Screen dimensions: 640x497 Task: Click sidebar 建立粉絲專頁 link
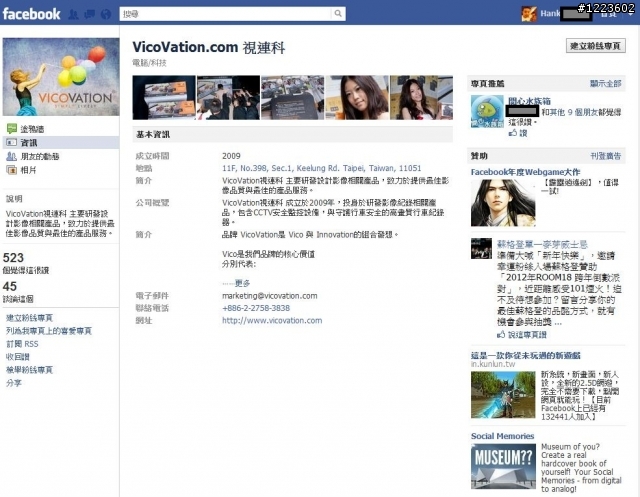pyautogui.click(x=29, y=318)
